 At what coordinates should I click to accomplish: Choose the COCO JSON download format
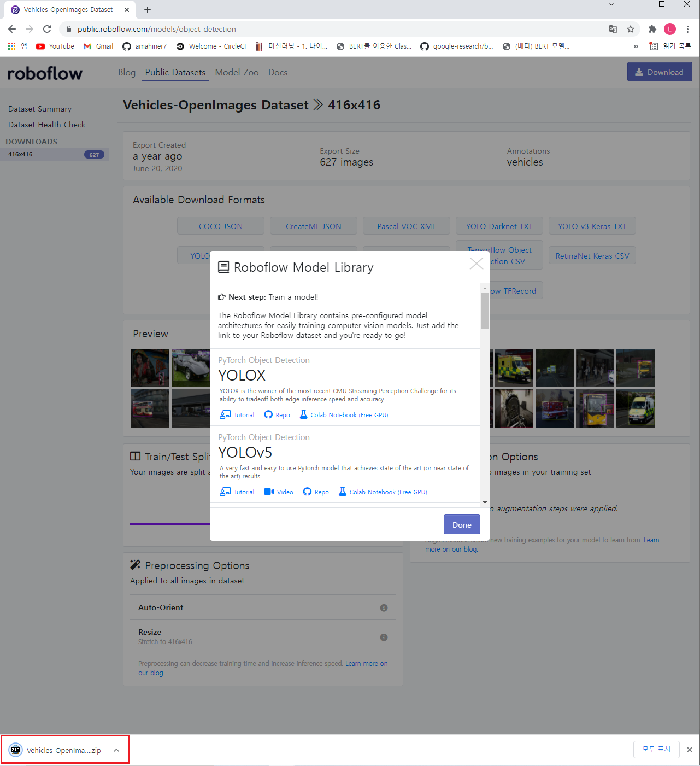[x=221, y=226]
